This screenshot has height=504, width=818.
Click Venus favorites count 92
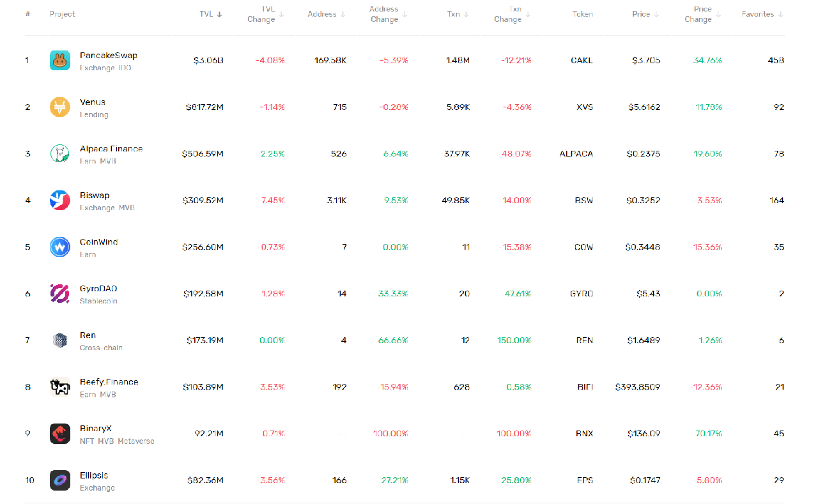779,107
